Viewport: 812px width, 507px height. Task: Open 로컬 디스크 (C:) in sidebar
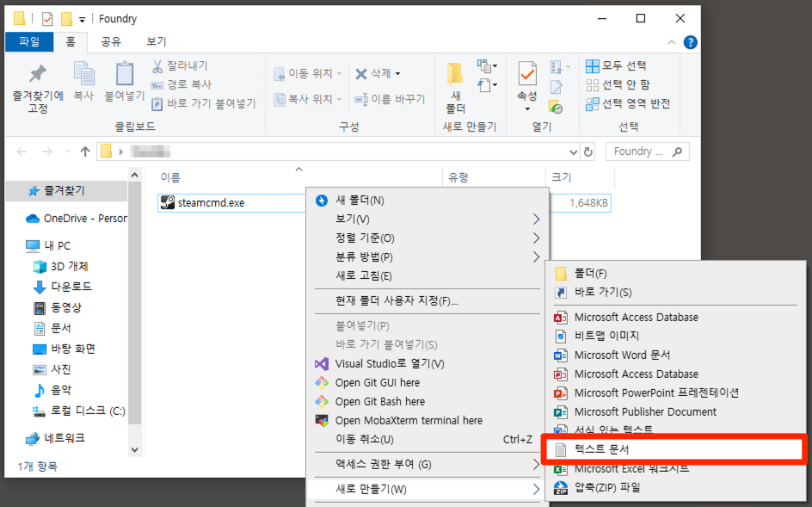(x=79, y=411)
